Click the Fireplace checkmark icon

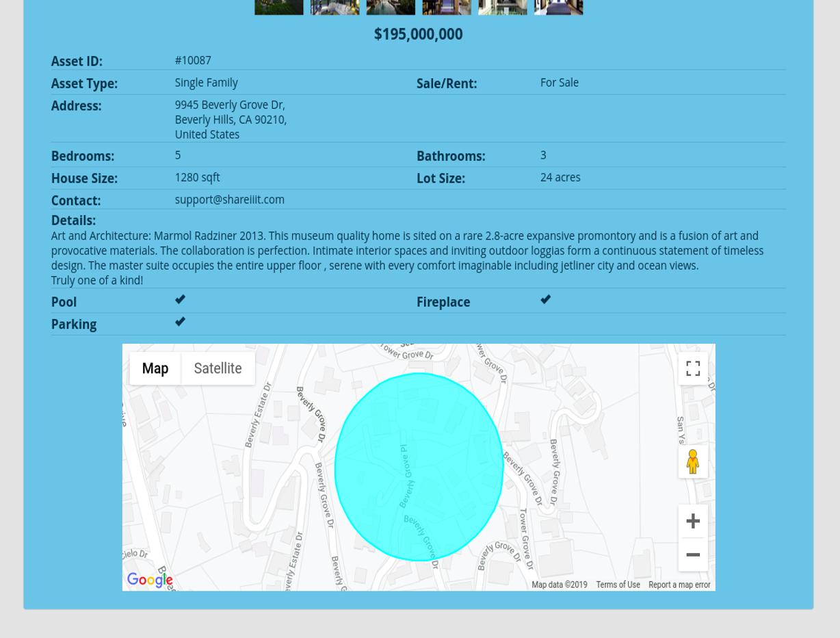pos(545,299)
